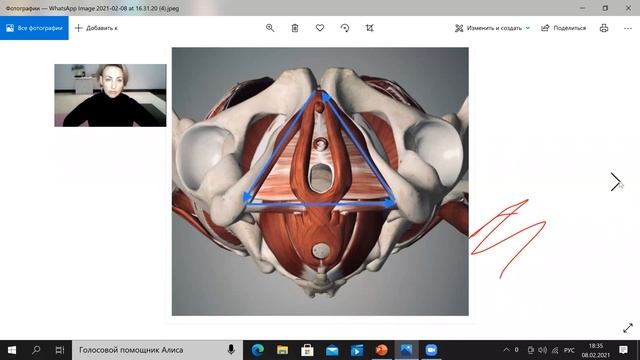Open Microsoft Store taskbar icon
640x360 pixels.
pyautogui.click(x=307, y=350)
